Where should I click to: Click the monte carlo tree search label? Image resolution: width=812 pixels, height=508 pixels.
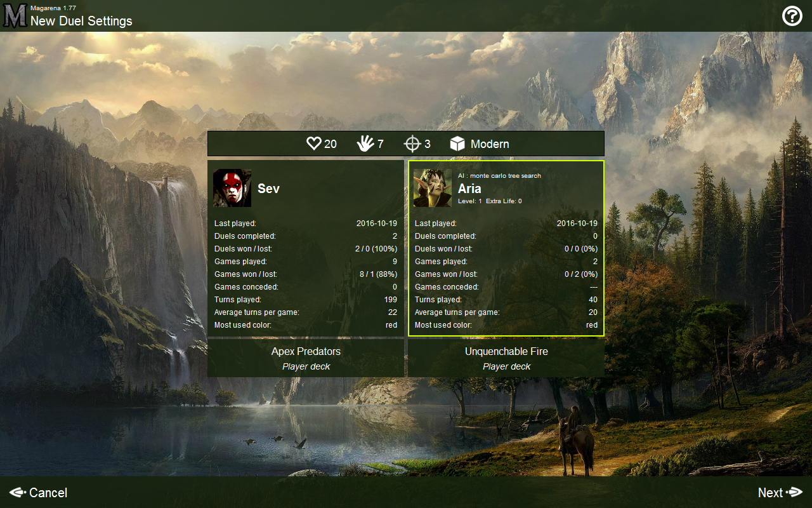tap(499, 175)
